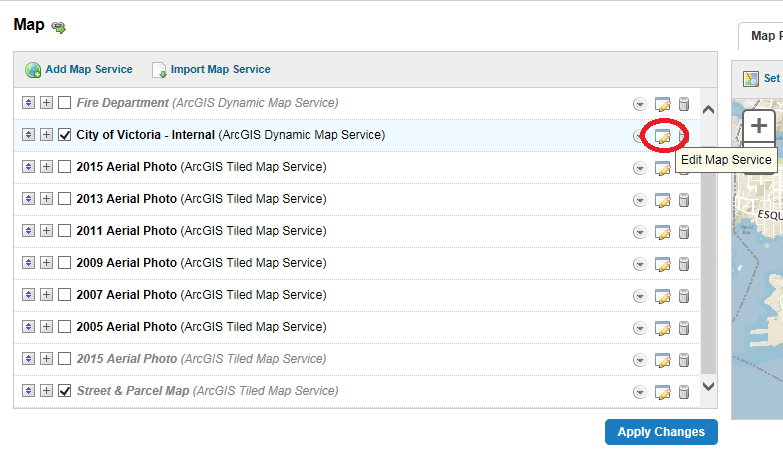
Task: Click the Apply Changes button
Action: pyautogui.click(x=661, y=432)
